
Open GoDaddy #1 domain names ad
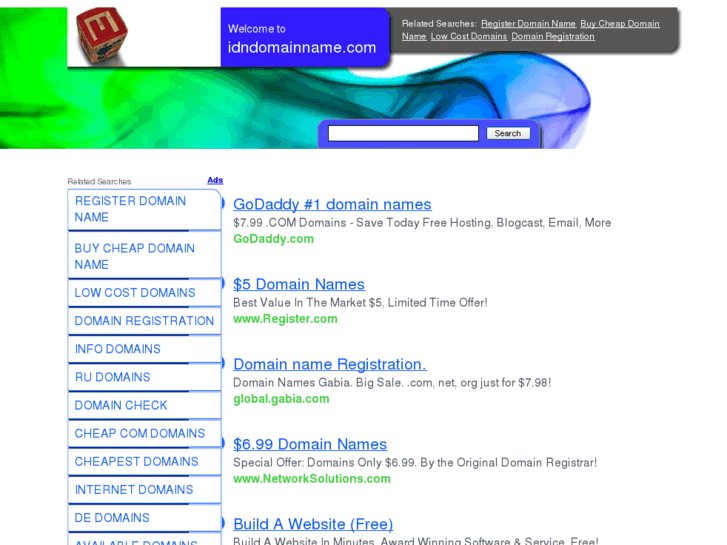click(332, 205)
